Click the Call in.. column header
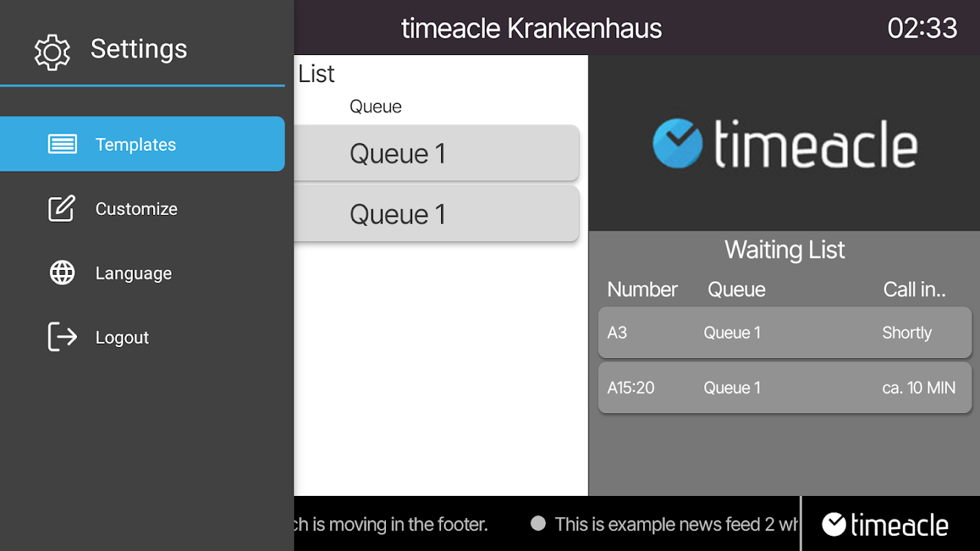Screen dimensions: 980x551 pos(915,289)
